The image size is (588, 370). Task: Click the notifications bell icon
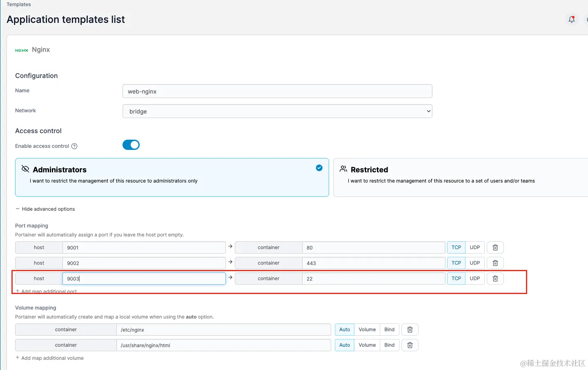(572, 19)
